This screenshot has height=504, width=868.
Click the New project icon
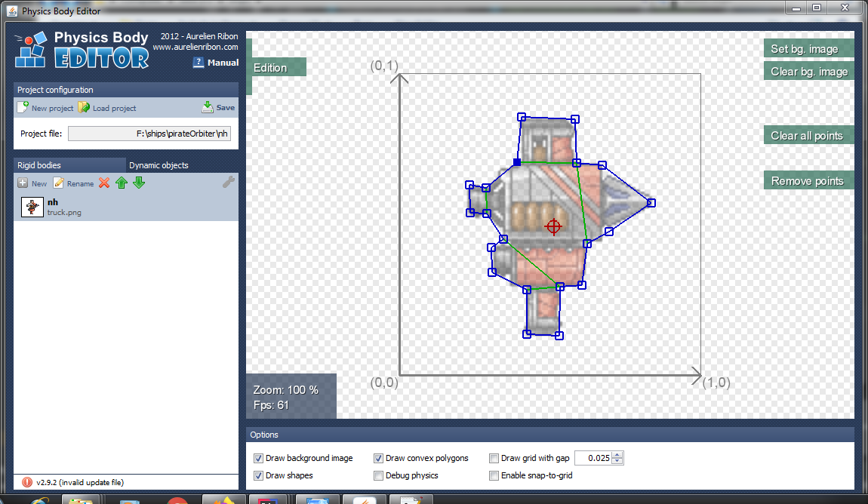(23, 107)
